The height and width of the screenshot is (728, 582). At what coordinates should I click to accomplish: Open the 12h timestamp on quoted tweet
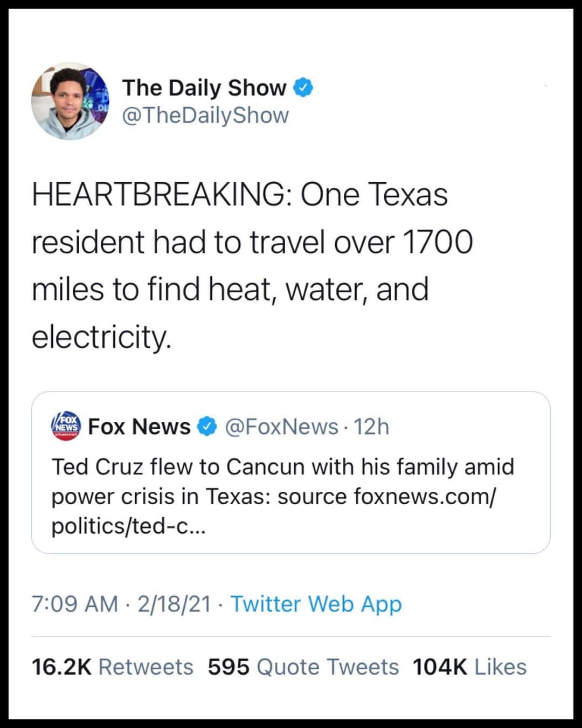[x=371, y=427]
